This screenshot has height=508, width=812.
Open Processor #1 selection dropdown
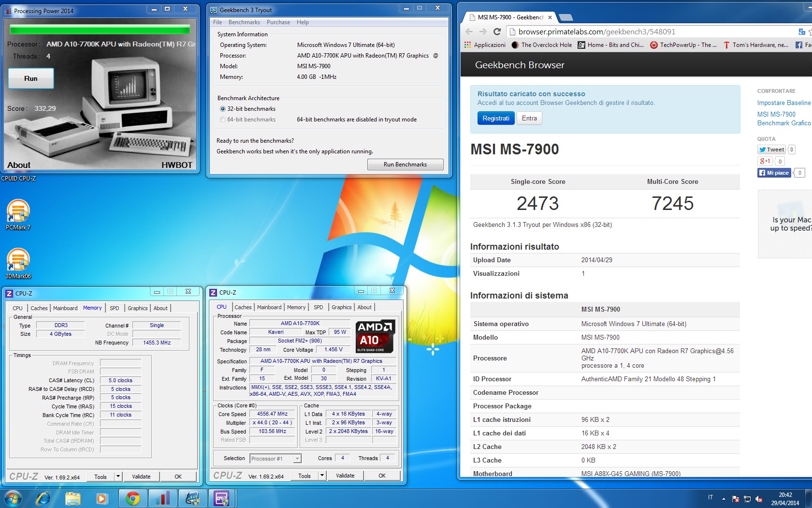[276, 458]
